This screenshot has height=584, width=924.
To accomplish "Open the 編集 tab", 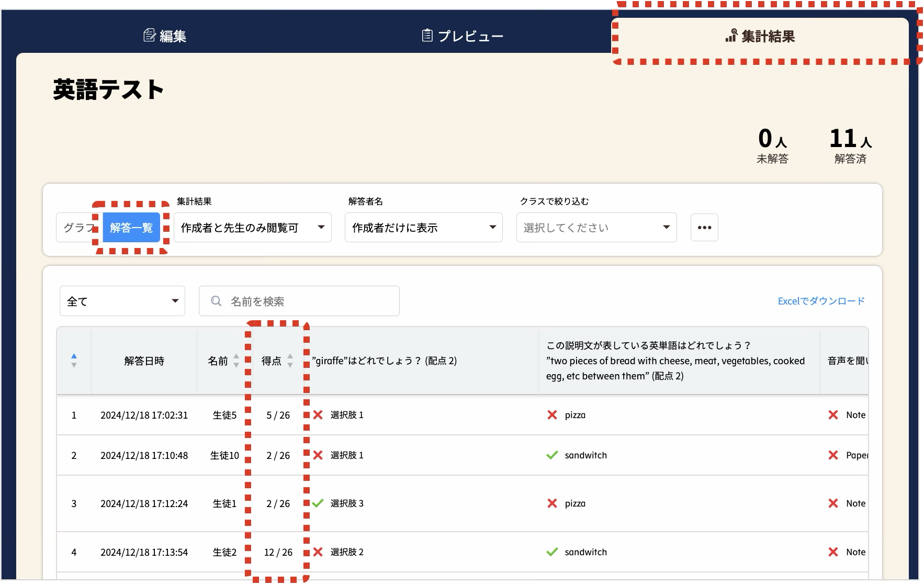I will pyautogui.click(x=165, y=36).
